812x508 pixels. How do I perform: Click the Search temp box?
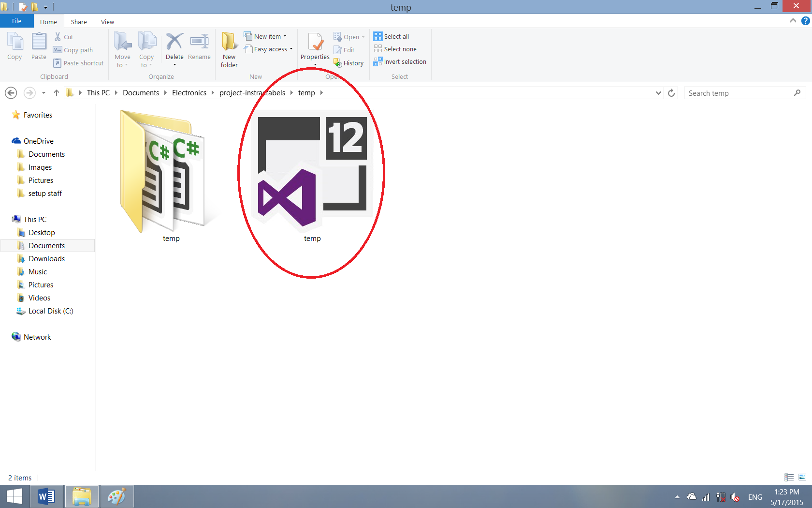coord(744,93)
